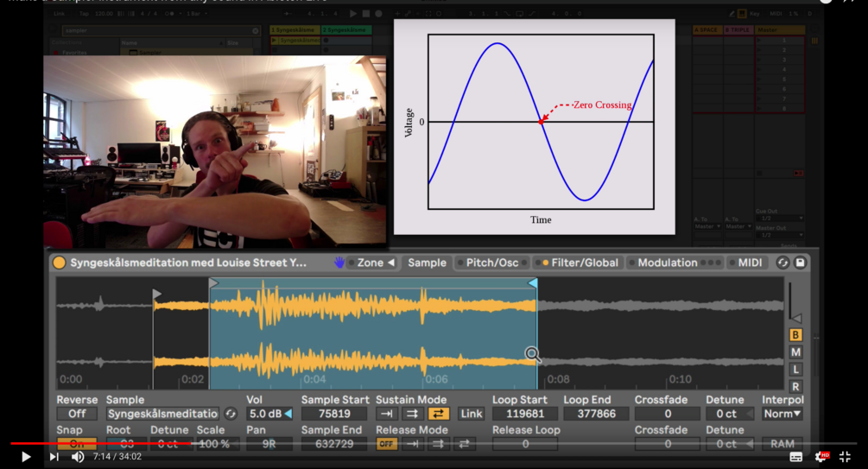The image size is (868, 469).
Task: Click Ableton's transport play button
Action: 353,13
